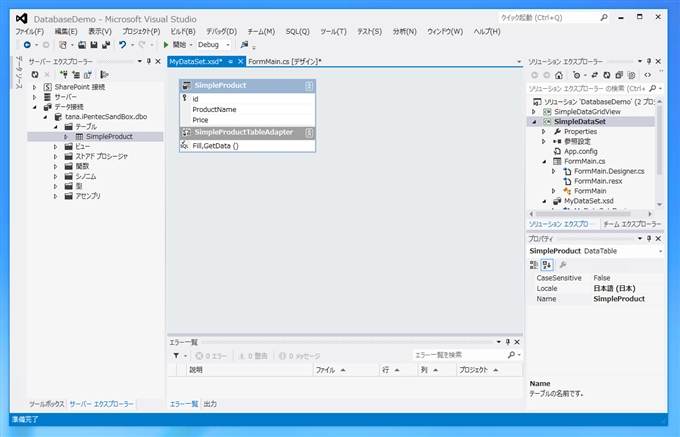Toggle auto-hide pin on Solution Explorer
680x437 pixels.
click(x=649, y=62)
